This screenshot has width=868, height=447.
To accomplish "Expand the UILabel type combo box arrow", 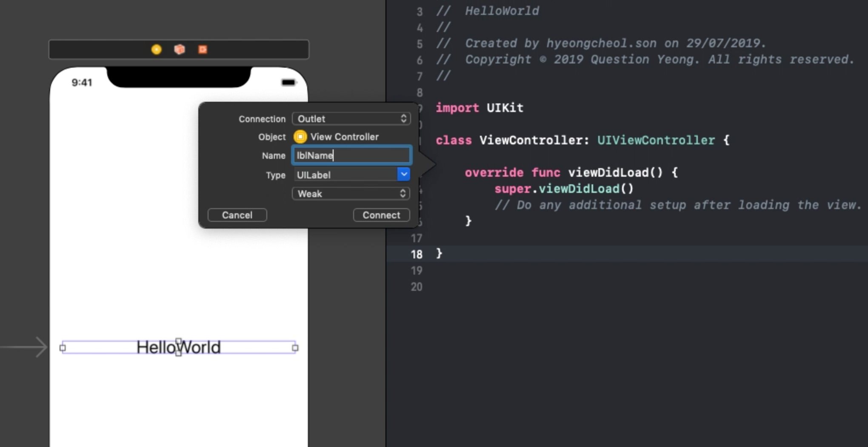I will click(x=403, y=174).
